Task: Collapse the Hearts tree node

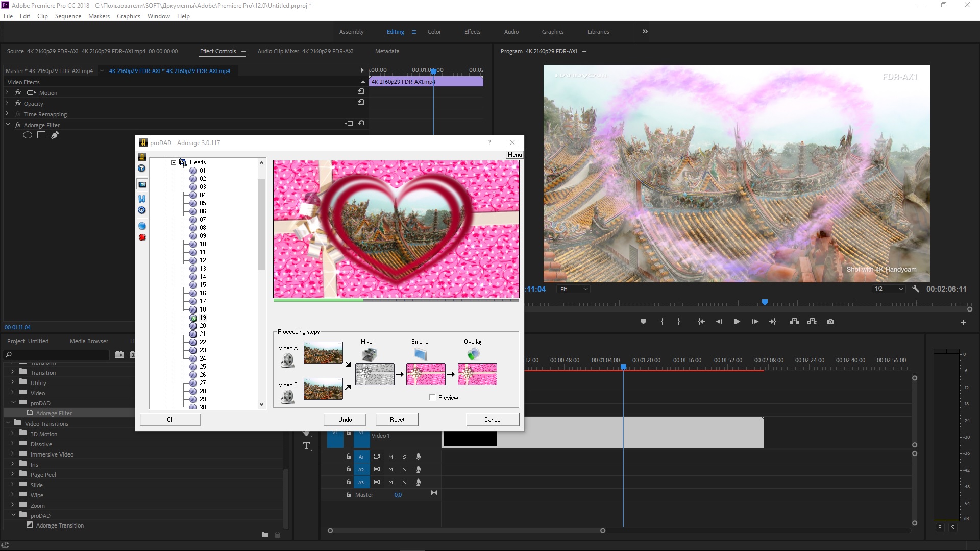Action: click(x=174, y=162)
